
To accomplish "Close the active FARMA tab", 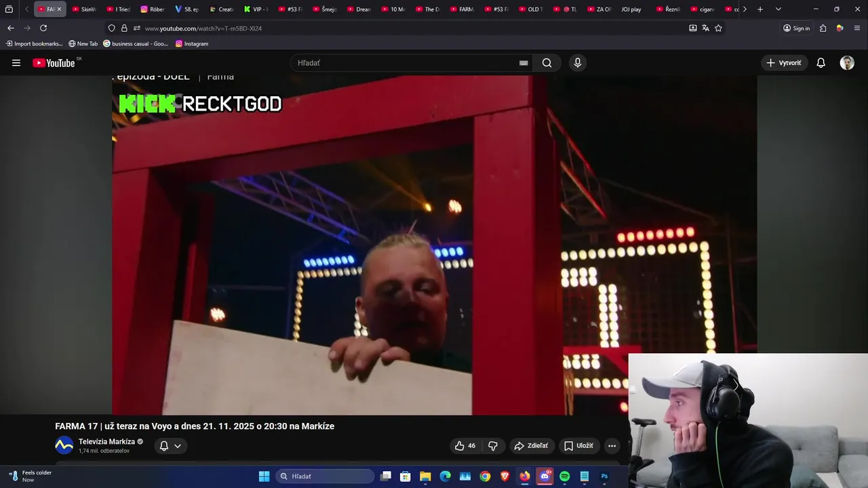I will 59,9.
